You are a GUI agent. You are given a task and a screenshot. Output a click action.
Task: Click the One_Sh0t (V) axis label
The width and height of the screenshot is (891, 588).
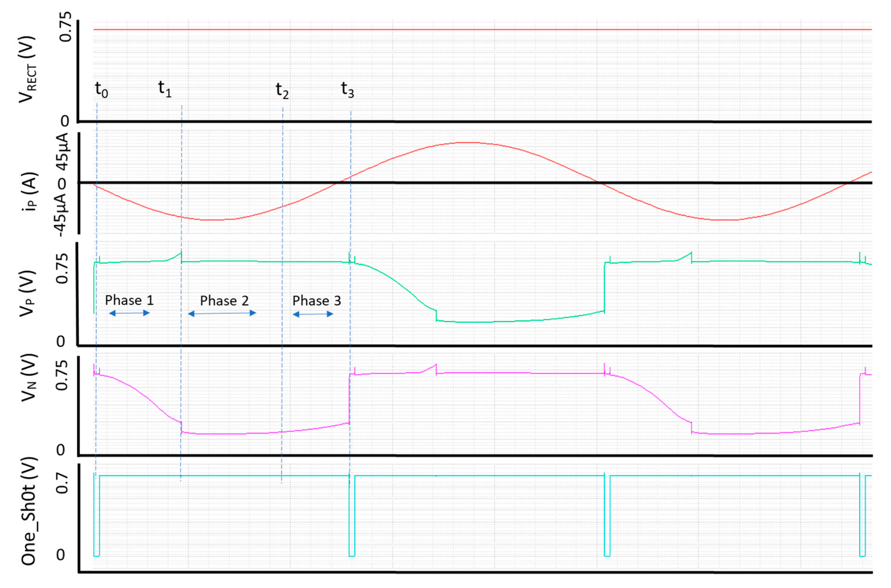pyautogui.click(x=29, y=511)
